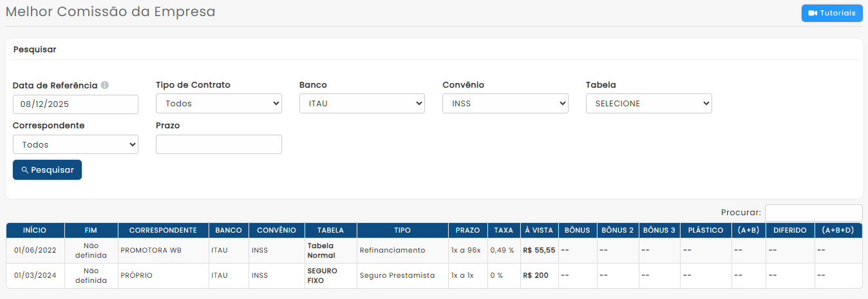
Task: Sort table by INÍCIO column header
Action: point(35,230)
